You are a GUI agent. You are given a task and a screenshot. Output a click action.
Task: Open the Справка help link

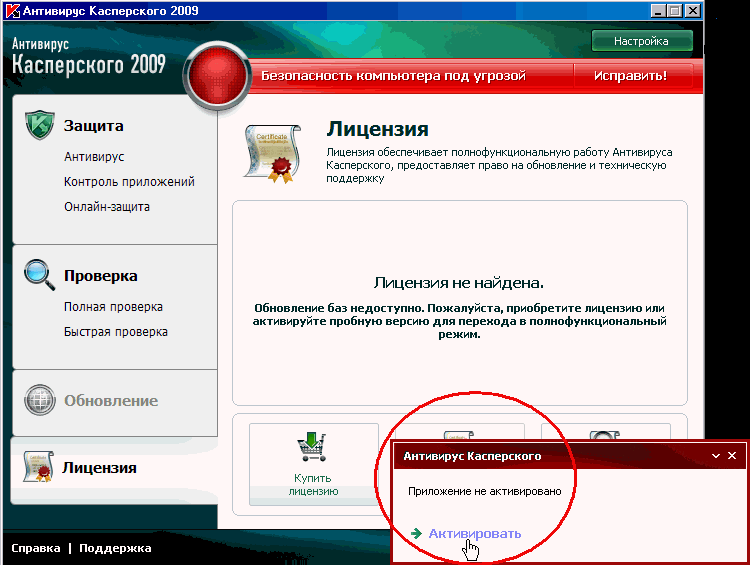click(36, 548)
